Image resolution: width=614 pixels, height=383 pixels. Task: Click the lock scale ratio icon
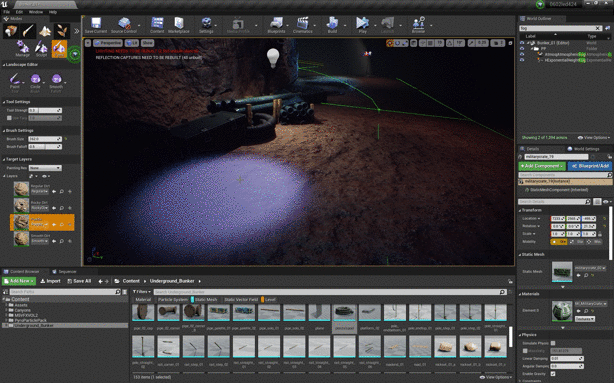[600, 234]
